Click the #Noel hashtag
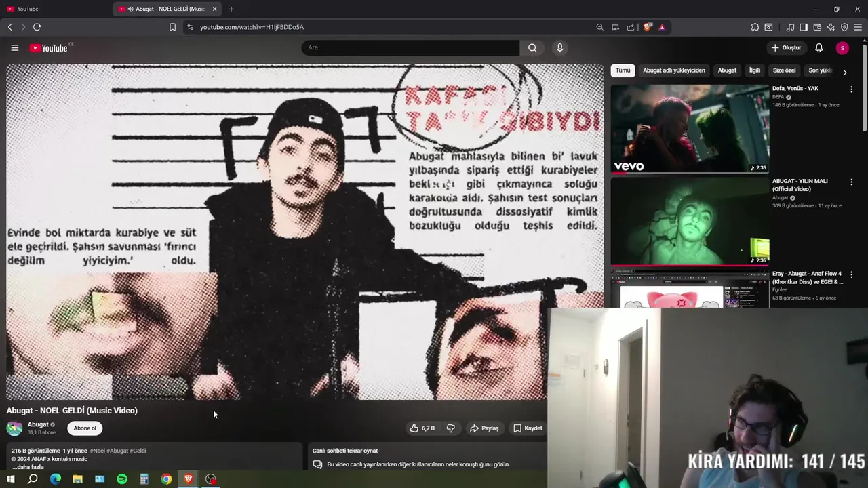868x488 pixels. click(98, 451)
